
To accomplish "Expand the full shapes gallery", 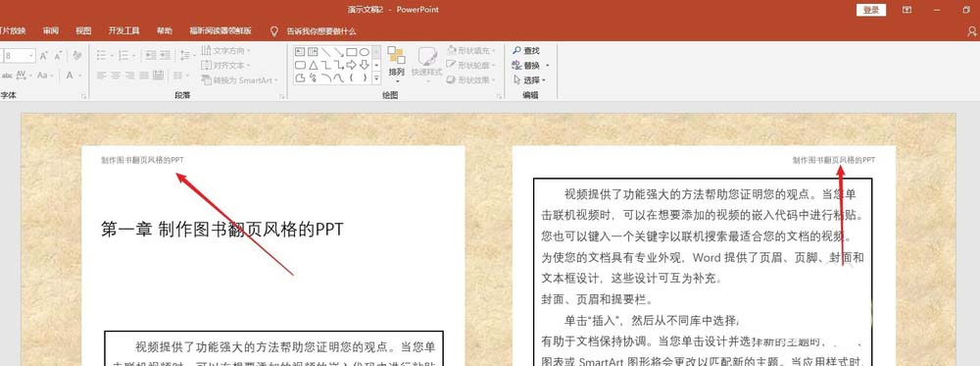I will [376, 78].
